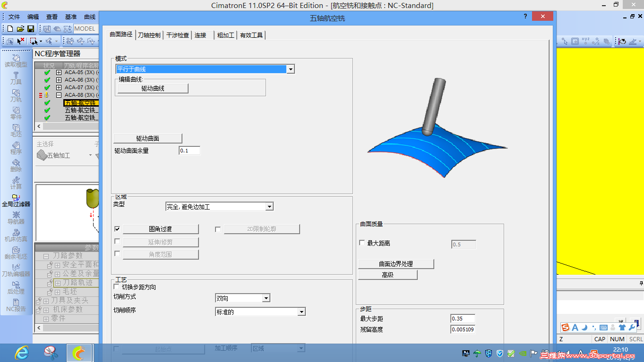Click the 剩余毛坯 sidebar icon
The width and height of the screenshot is (644, 362).
click(x=16, y=253)
